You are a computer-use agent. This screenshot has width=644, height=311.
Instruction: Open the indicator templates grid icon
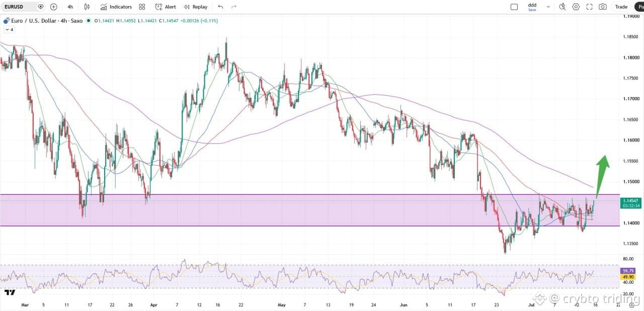[x=142, y=7]
